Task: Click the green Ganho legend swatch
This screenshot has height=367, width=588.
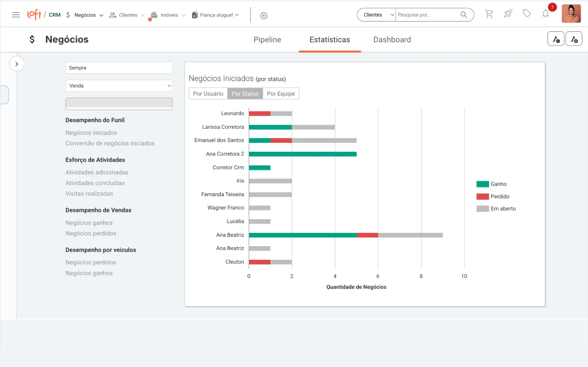Action: (x=482, y=184)
